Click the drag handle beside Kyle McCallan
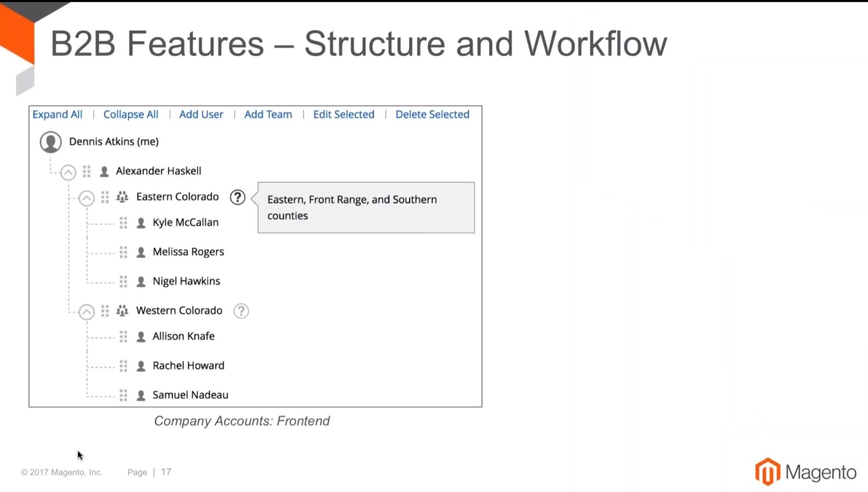The image size is (868, 492). [123, 223]
